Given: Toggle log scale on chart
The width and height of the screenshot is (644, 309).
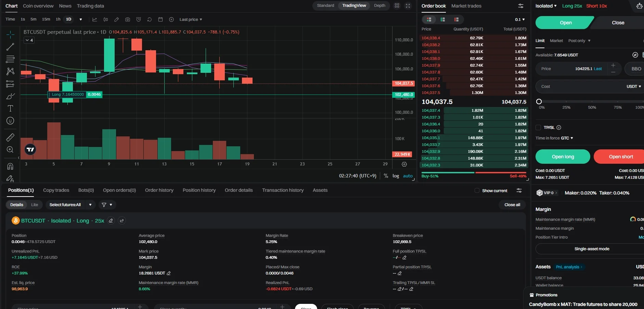Looking at the screenshot, I should pyautogui.click(x=396, y=176).
